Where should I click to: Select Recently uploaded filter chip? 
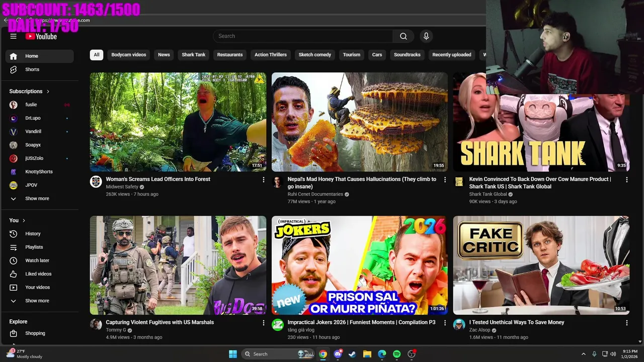point(452,55)
